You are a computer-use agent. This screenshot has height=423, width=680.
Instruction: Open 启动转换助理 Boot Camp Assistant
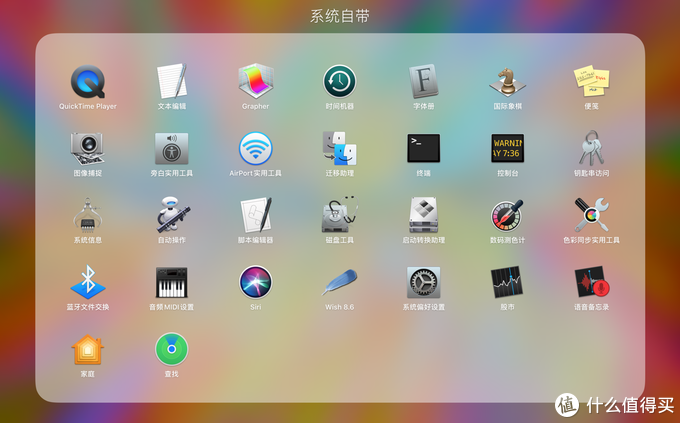pos(424,215)
